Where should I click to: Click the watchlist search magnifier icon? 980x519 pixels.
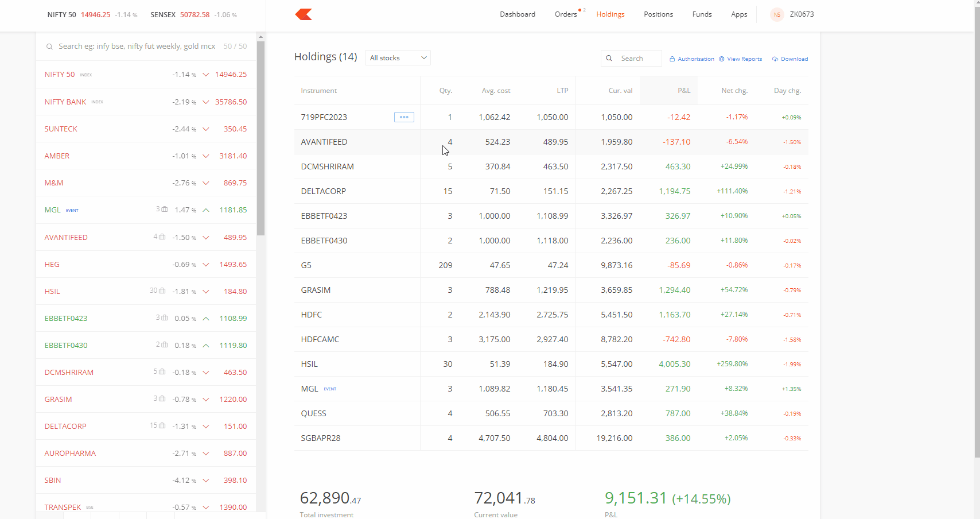pyautogui.click(x=49, y=47)
